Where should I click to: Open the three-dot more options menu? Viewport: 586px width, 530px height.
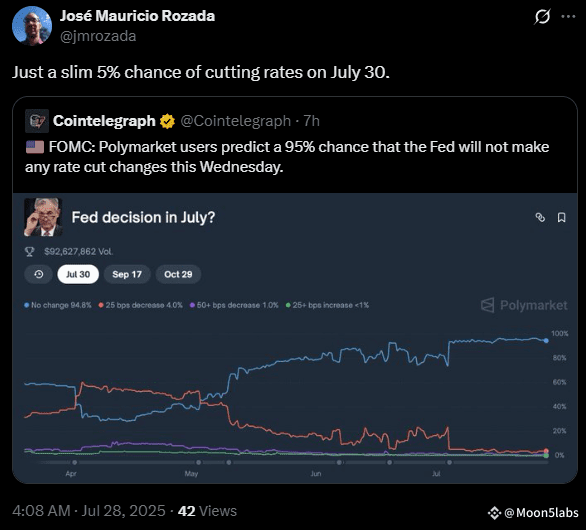point(568,16)
